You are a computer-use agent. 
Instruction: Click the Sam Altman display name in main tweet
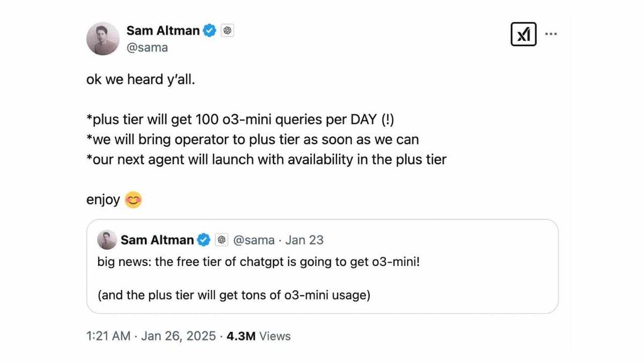click(x=163, y=31)
